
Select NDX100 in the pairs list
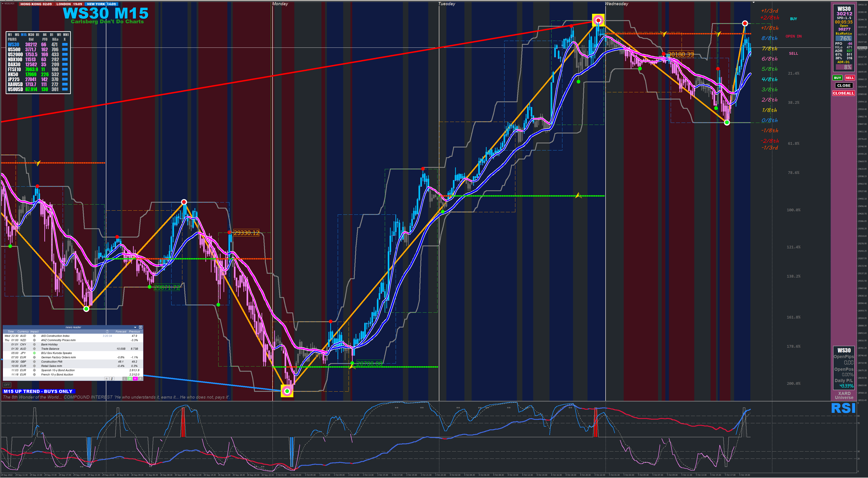(15, 59)
